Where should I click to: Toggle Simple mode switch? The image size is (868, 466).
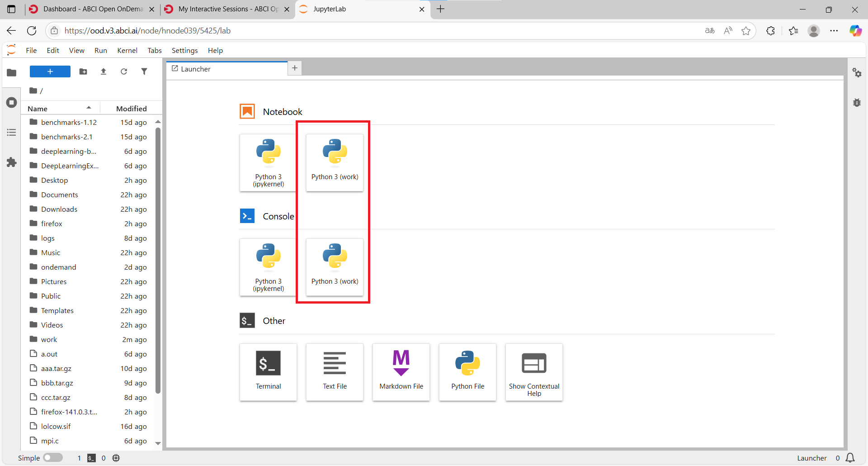click(x=53, y=458)
